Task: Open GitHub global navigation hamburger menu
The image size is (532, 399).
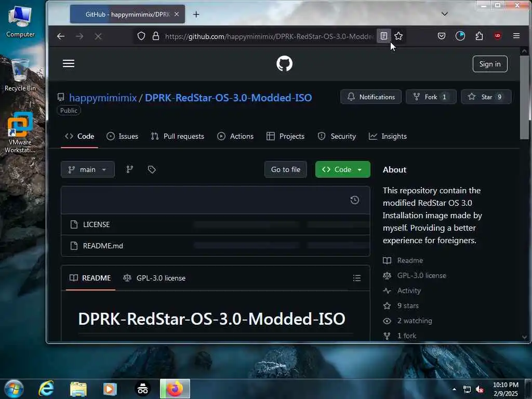Action: (69, 63)
